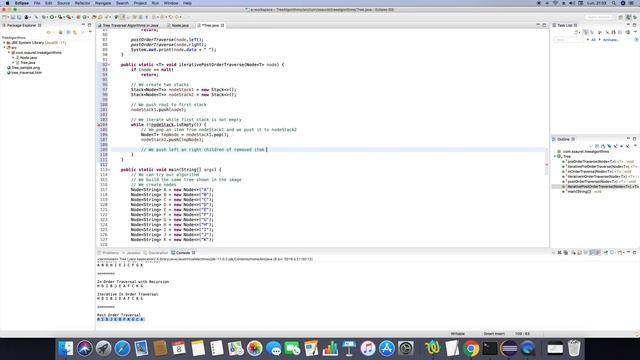This screenshot has width=640, height=360.
Task: Click the error marker on line 104
Action: (x=98, y=124)
